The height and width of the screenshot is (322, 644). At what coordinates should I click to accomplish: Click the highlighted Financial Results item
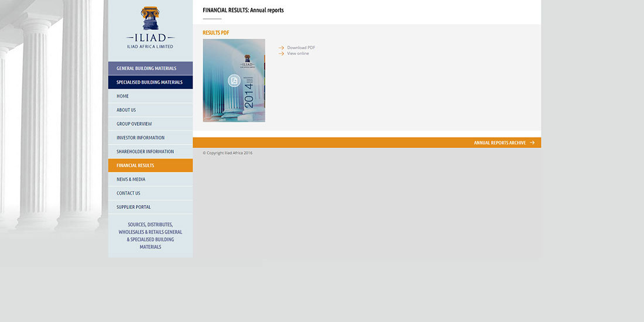[135, 166]
